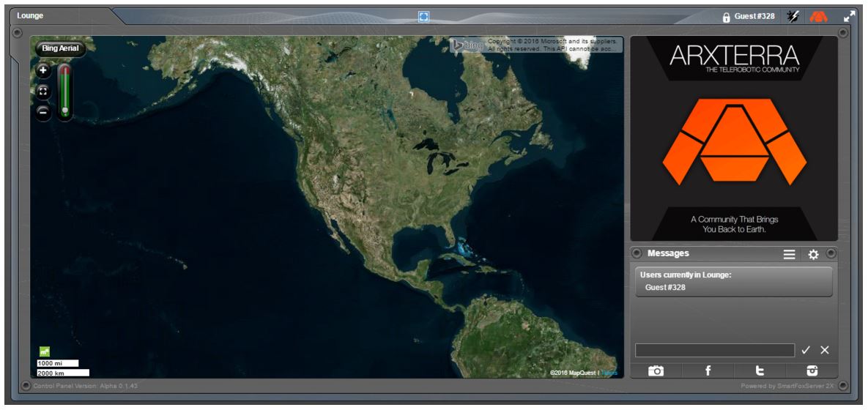
Task: Click the green MapQuest logo icon
Action: [44, 351]
